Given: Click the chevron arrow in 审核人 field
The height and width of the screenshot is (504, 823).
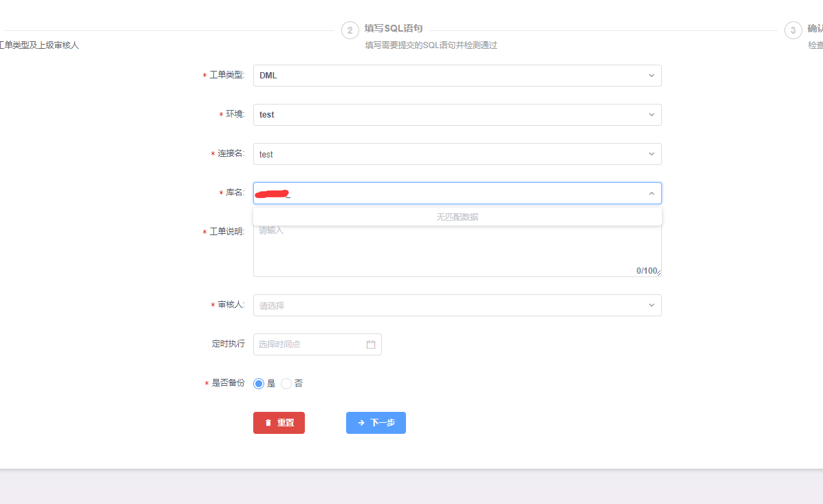Looking at the screenshot, I should click(652, 305).
